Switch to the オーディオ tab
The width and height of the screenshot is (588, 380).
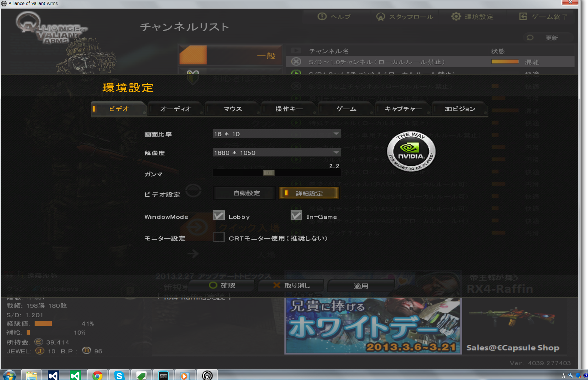(176, 109)
